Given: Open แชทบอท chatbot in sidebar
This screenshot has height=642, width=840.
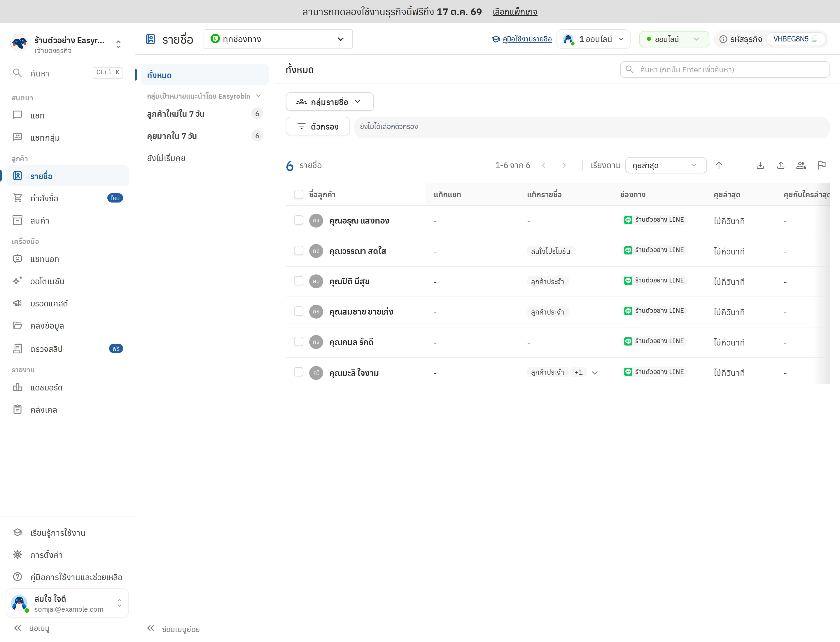Looking at the screenshot, I should point(67,259).
